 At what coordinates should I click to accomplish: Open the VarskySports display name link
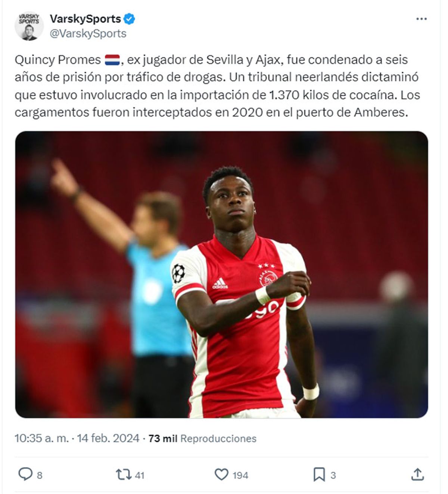[x=85, y=19]
